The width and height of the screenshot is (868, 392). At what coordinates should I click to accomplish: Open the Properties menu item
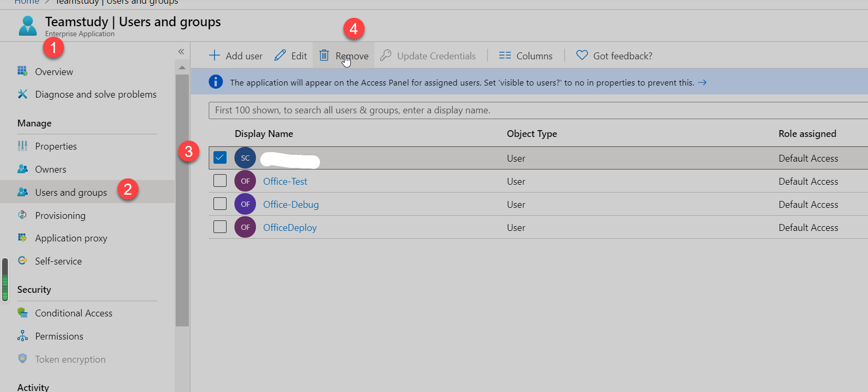[x=56, y=146]
